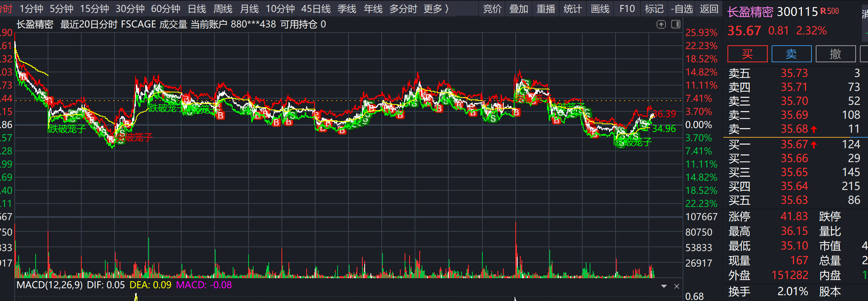This screenshot has width=868, height=301.
Task: Select 卖二 ask price 35.69
Action: point(794,115)
